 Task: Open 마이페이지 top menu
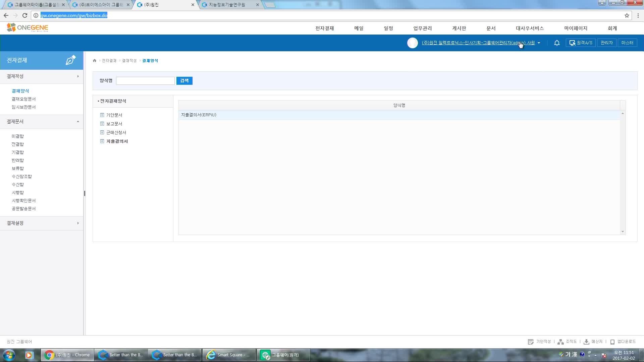point(576,28)
